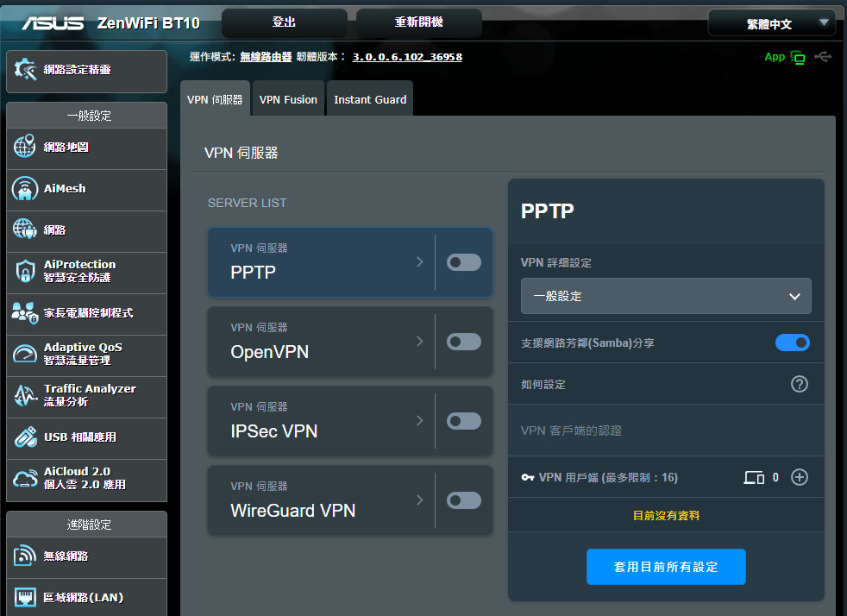Viewport: 847px width, 616px height.
Task: Open the VPN 詳細設定 一般設定 dropdown
Action: pos(666,296)
